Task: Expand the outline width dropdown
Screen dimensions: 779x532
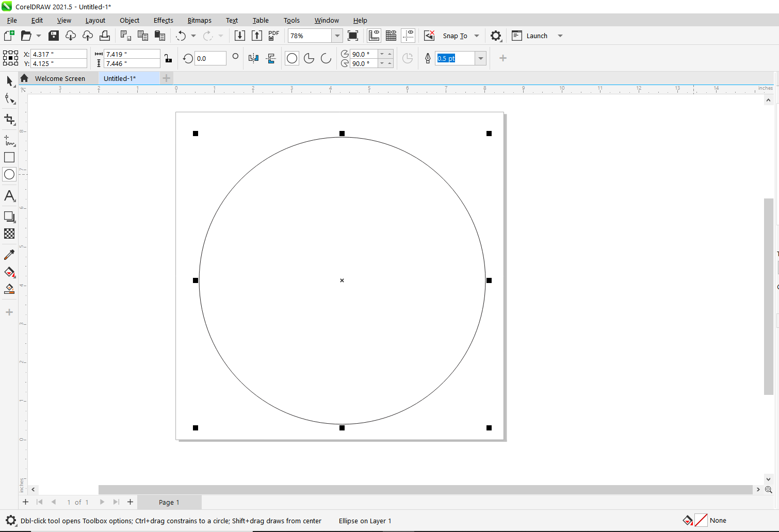Action: pos(480,58)
